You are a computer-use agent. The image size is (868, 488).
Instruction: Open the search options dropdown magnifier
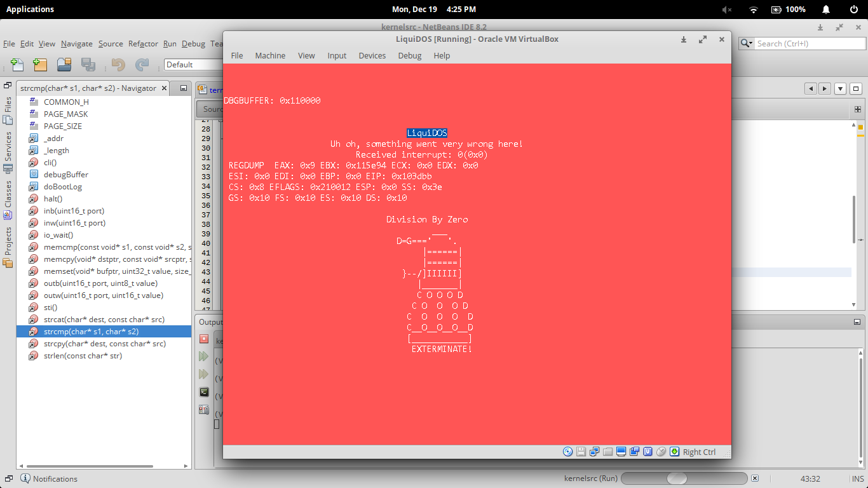point(747,44)
